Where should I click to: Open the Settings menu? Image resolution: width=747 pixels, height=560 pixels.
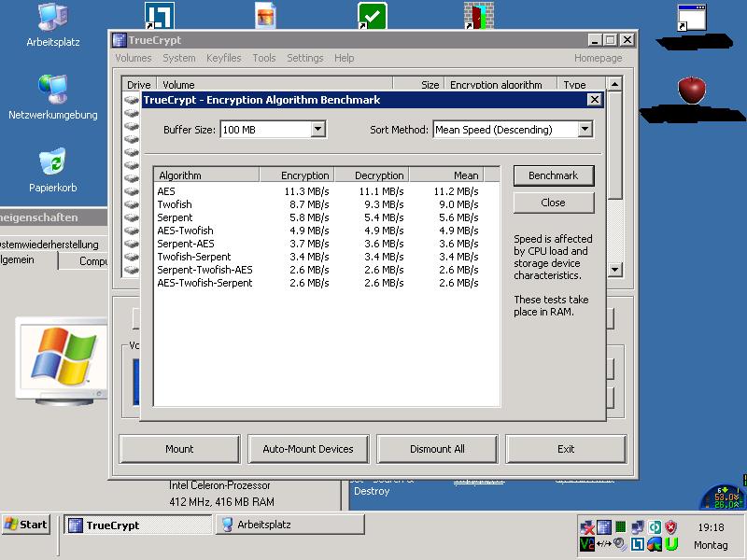(x=305, y=58)
